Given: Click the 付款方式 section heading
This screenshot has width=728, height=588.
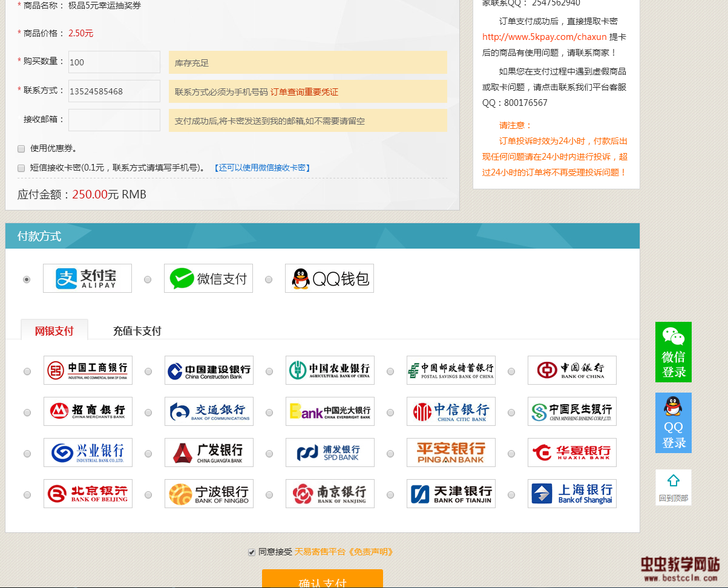Looking at the screenshot, I should [x=39, y=236].
